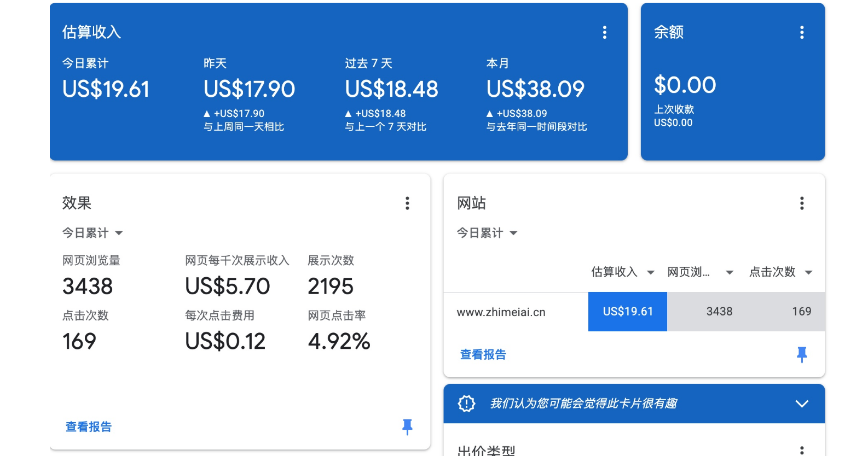The image size is (868, 456).
Task: Click the 网页点击率 4.92% value
Action: pyautogui.click(x=339, y=342)
